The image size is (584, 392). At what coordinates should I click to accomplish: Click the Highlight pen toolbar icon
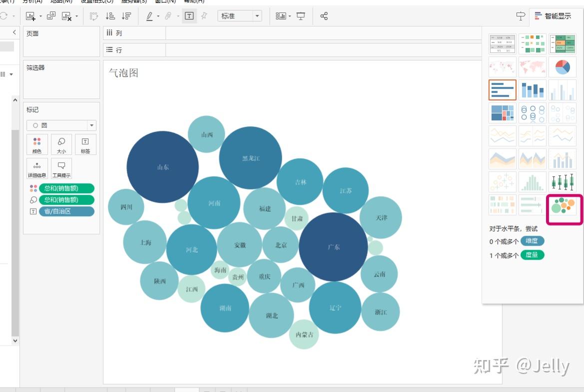[x=149, y=16]
